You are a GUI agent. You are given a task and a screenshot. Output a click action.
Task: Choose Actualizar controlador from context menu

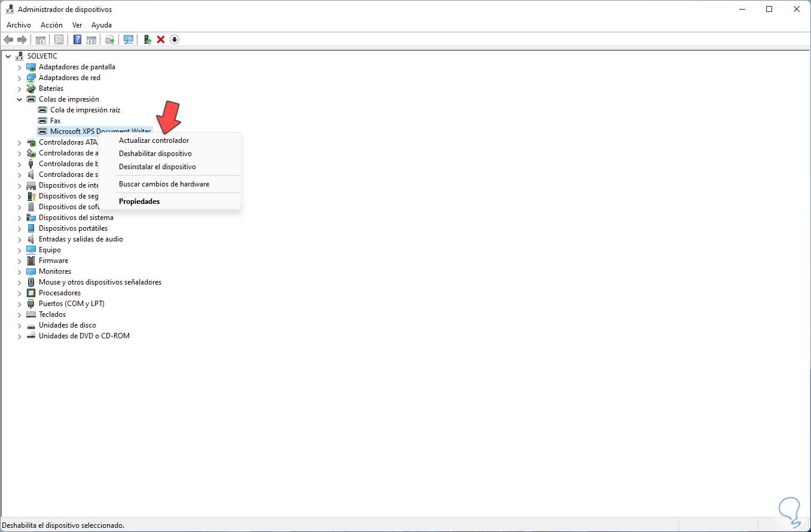[x=170, y=140]
